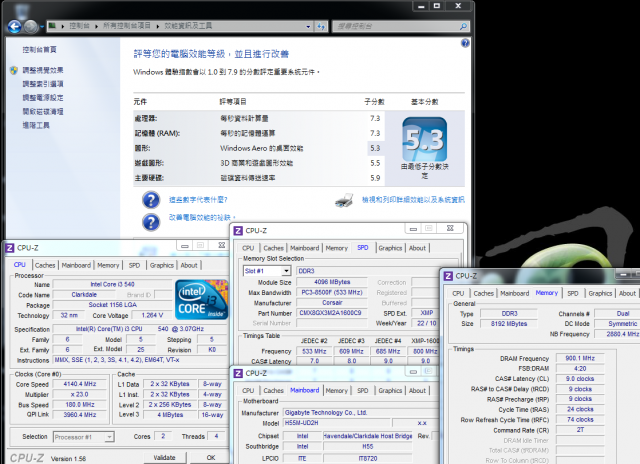Open About tab in the Mainboard window
The image size is (640, 464).
click(x=417, y=391)
